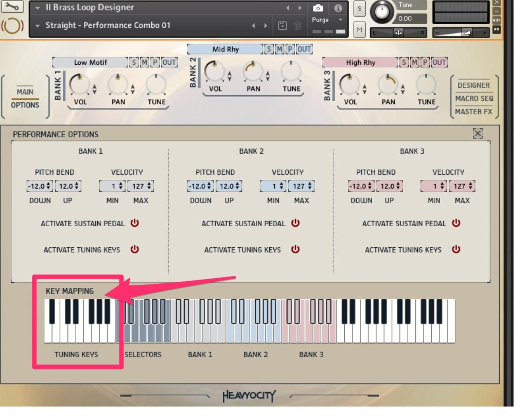Close the Performance Options panel

click(478, 133)
